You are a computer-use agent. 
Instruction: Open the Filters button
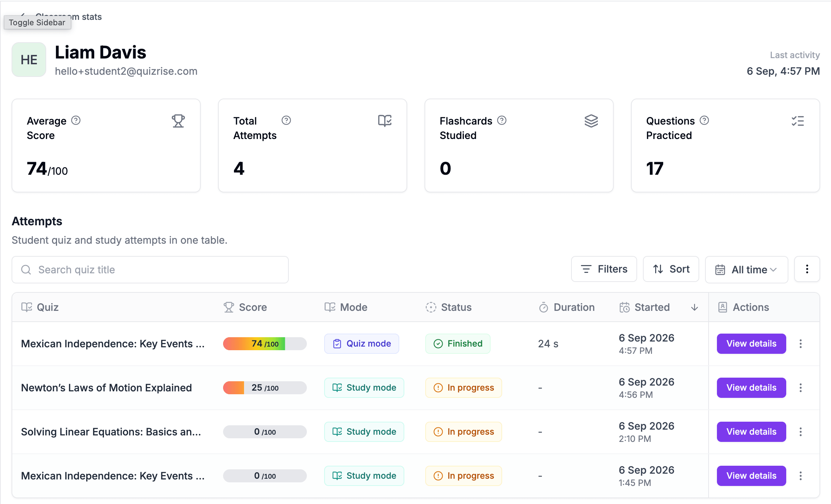tap(604, 269)
